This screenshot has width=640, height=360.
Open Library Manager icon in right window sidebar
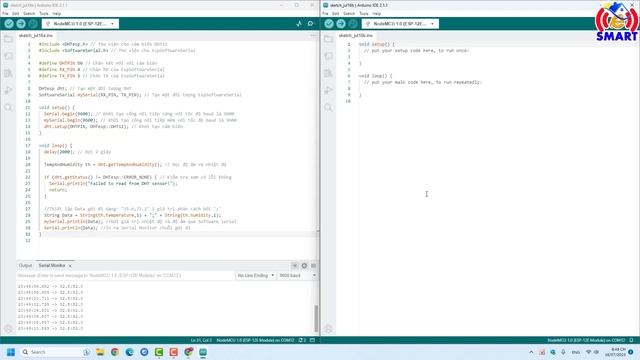[328, 73]
